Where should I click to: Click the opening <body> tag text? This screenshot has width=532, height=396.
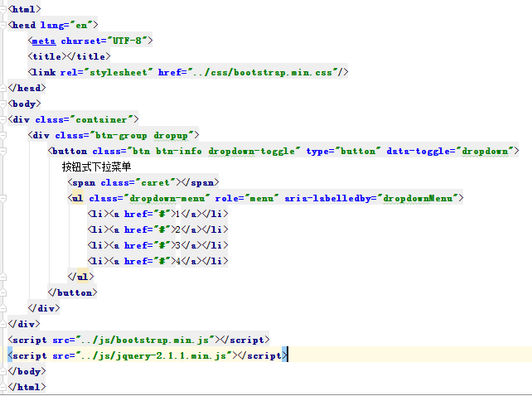tap(24, 104)
